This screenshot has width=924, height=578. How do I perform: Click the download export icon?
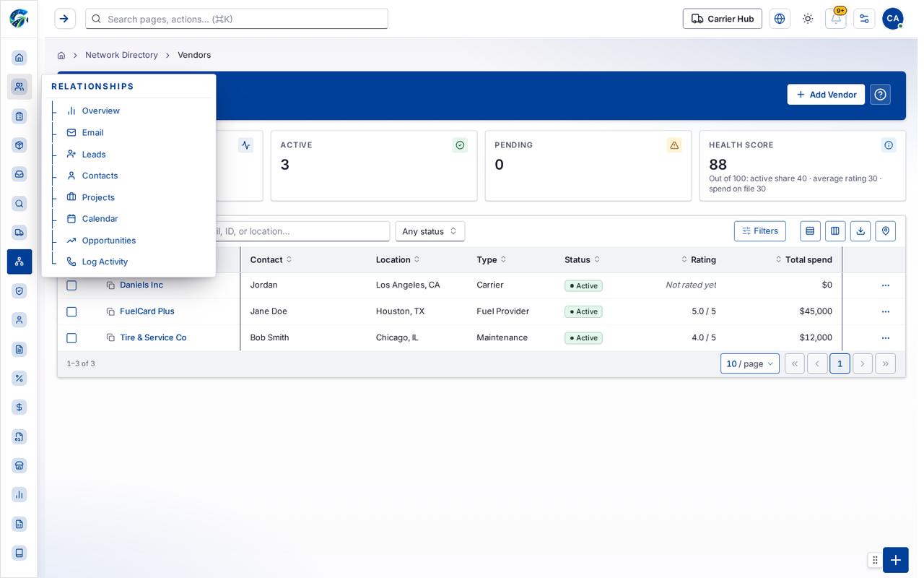[x=860, y=231]
